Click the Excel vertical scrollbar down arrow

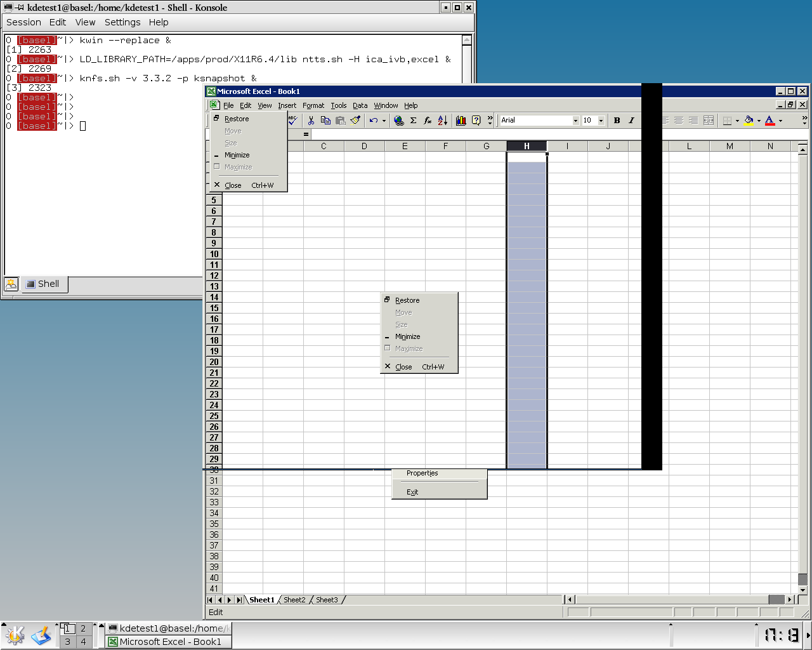pos(802,590)
